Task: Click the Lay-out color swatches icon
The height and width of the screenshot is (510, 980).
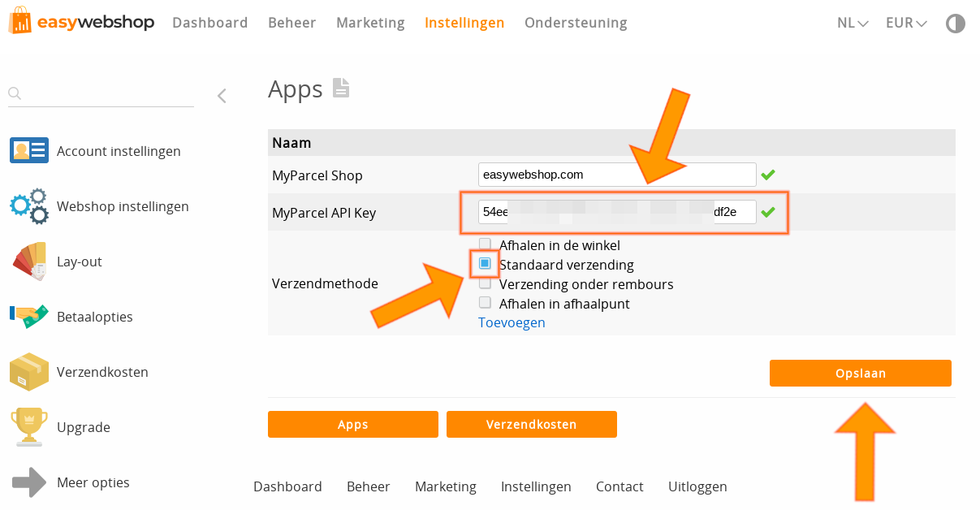Action: (29, 261)
